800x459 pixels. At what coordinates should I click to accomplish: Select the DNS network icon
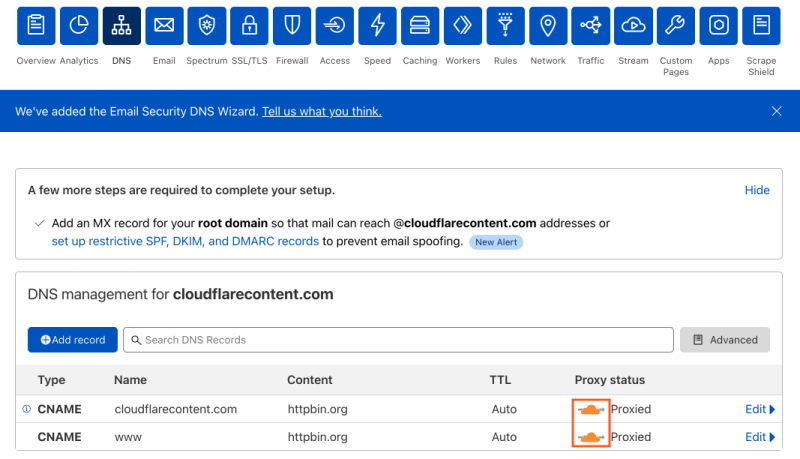121,26
